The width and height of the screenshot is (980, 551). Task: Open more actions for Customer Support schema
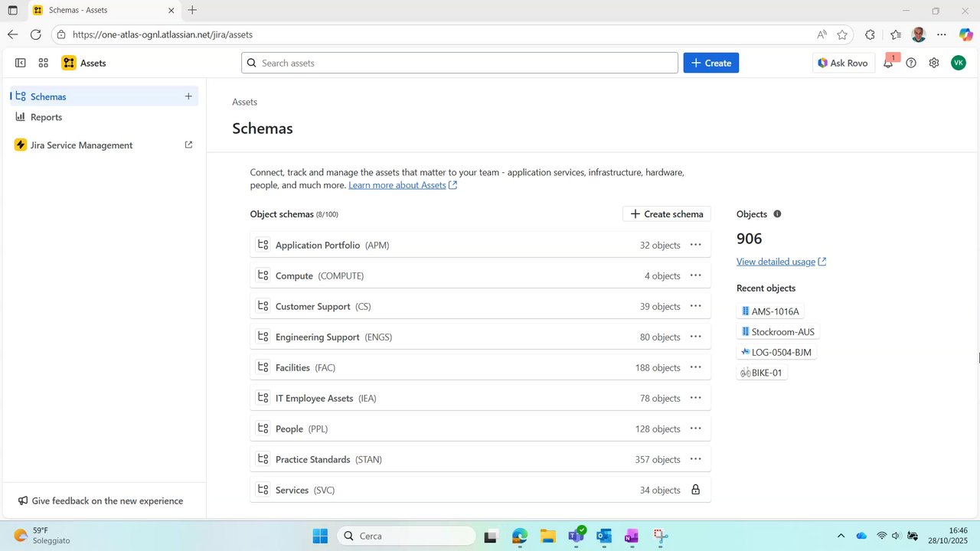point(696,306)
